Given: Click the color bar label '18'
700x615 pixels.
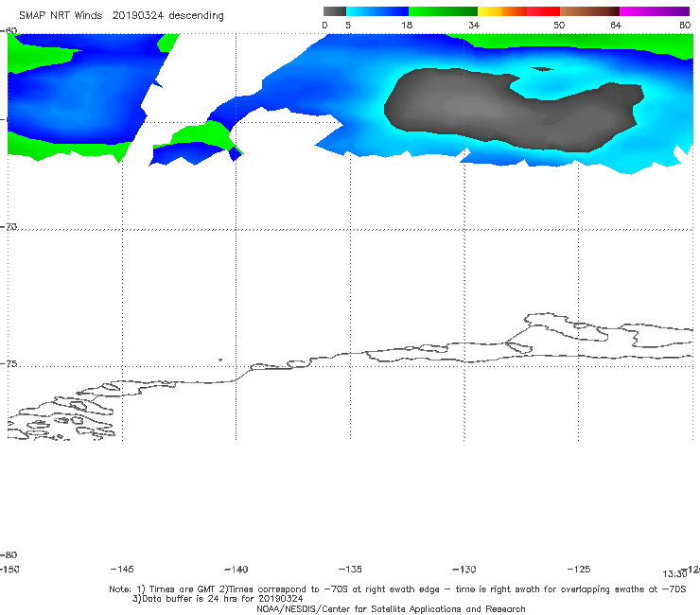Looking at the screenshot, I should 407,25.
